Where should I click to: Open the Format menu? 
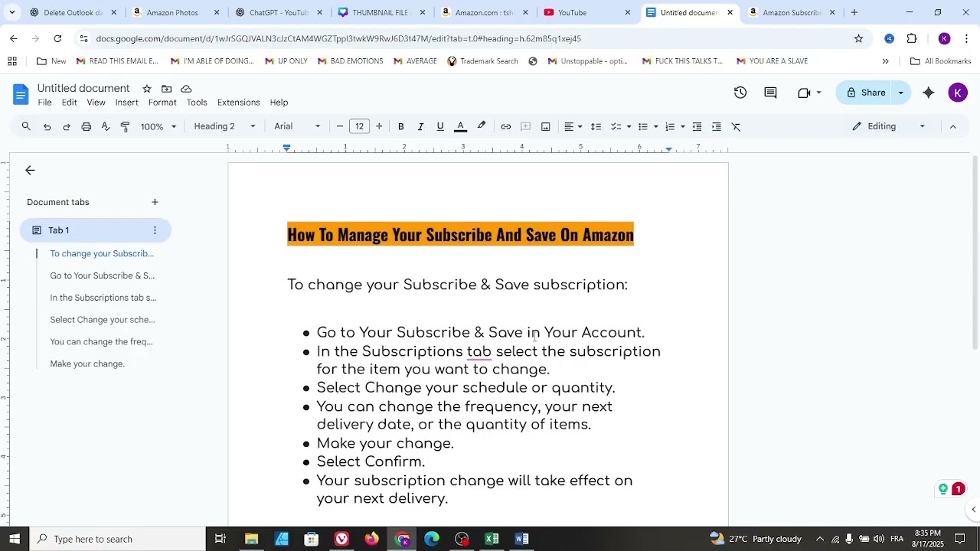pyautogui.click(x=162, y=103)
